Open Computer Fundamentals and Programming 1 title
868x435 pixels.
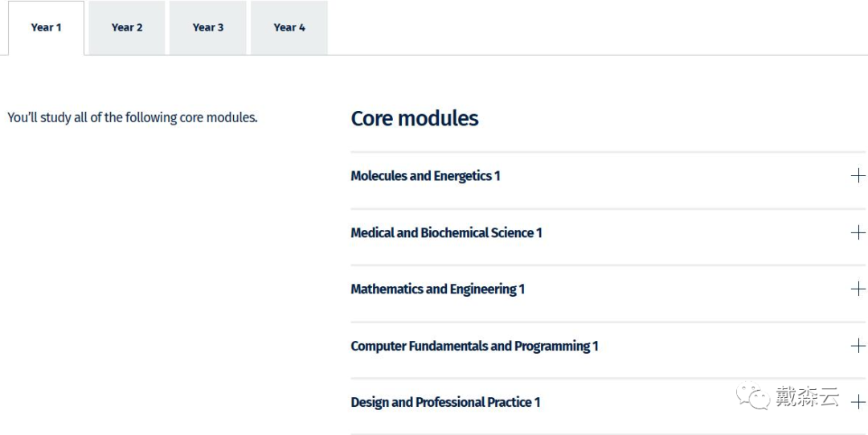(474, 346)
